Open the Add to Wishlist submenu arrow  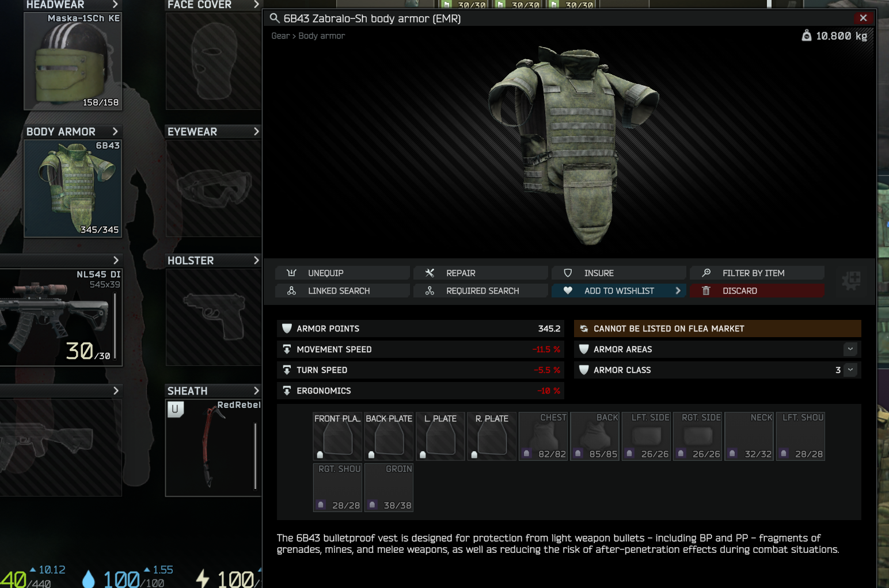pyautogui.click(x=678, y=291)
